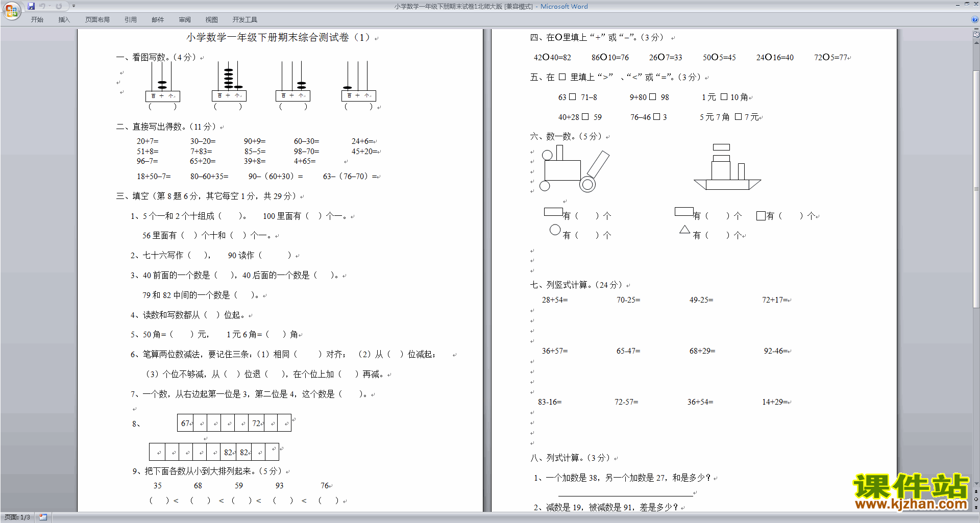Click the 页面: 1/3 status bar indicator

pos(17,517)
